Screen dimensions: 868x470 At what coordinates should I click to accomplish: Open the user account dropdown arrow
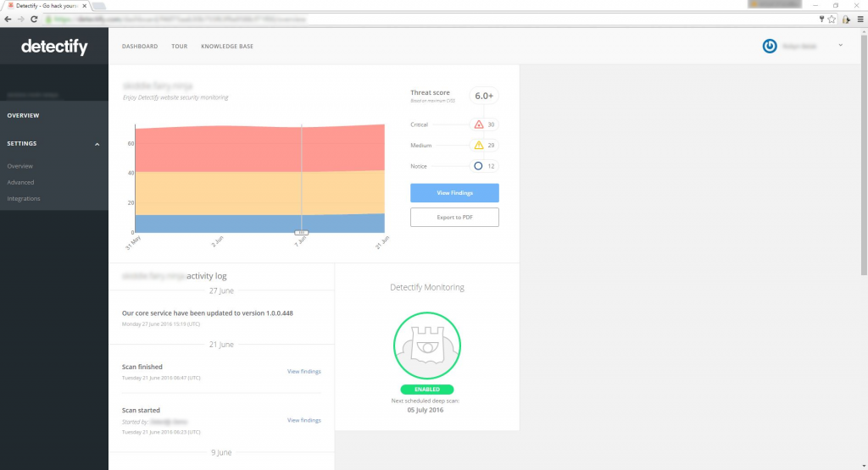point(840,46)
